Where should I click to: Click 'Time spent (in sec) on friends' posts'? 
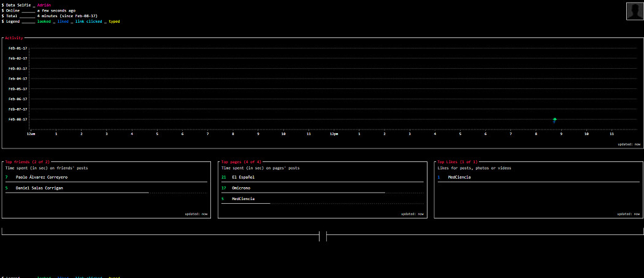coord(47,168)
